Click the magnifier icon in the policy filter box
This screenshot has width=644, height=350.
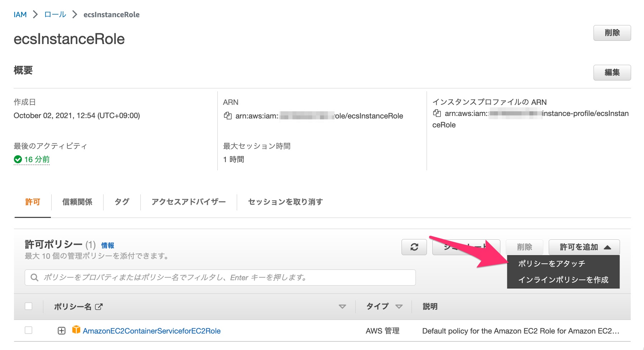click(34, 277)
